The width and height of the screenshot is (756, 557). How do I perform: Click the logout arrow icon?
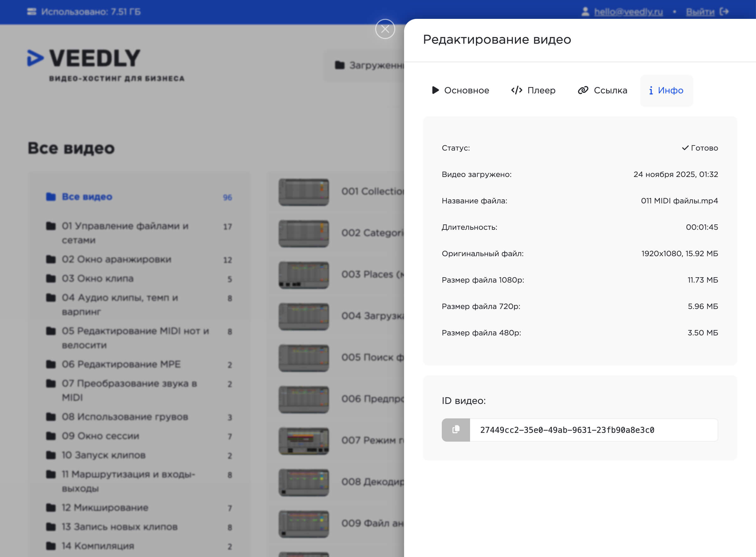point(724,12)
